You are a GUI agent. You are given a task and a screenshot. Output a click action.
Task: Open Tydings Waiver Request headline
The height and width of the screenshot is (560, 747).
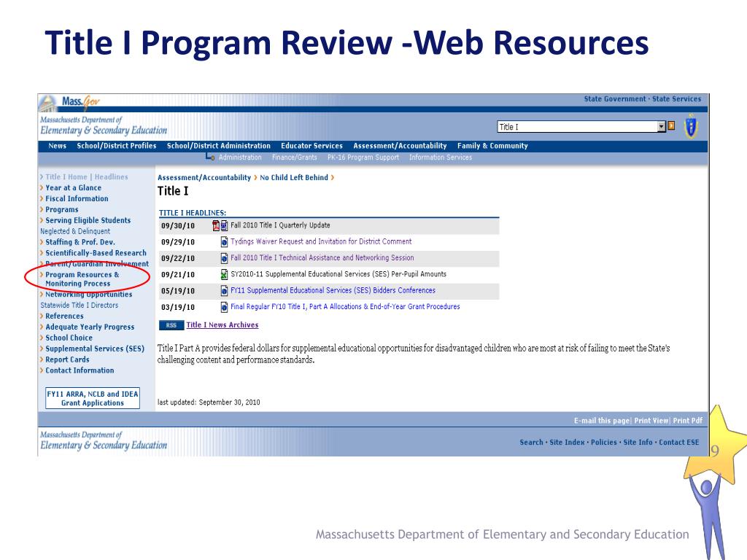tap(321, 241)
